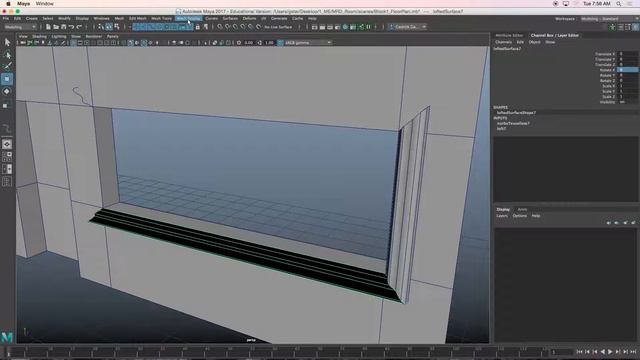Click the Undo arrow icon

click(x=71, y=27)
